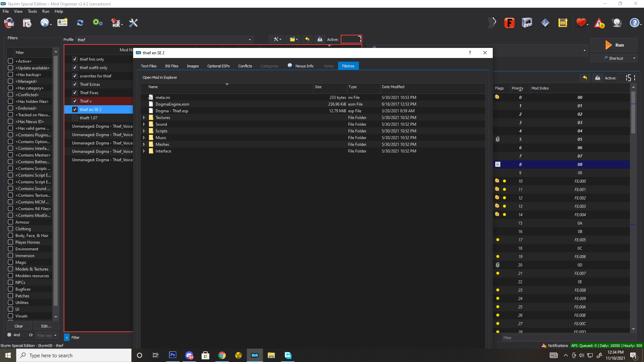Open the View menu
Image resolution: width=644 pixels, height=362 pixels.
pyautogui.click(x=18, y=11)
